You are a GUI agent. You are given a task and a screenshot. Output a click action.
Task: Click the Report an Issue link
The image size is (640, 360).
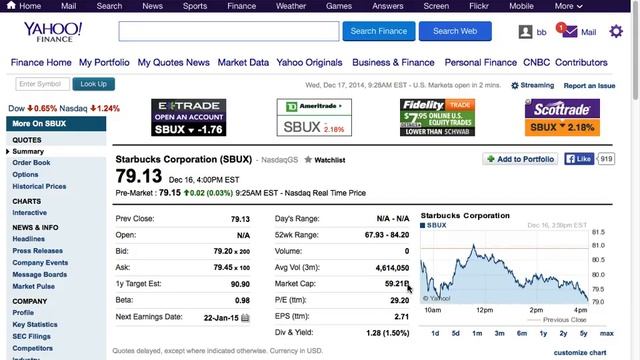click(589, 86)
